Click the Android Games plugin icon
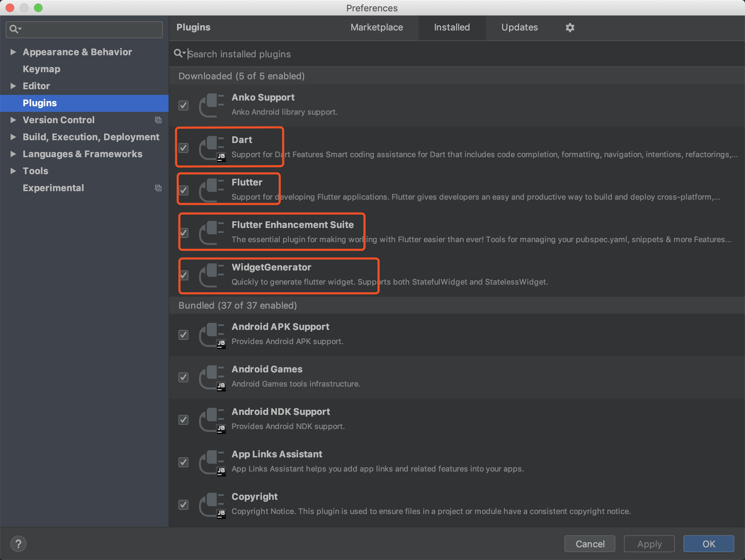 pyautogui.click(x=212, y=377)
